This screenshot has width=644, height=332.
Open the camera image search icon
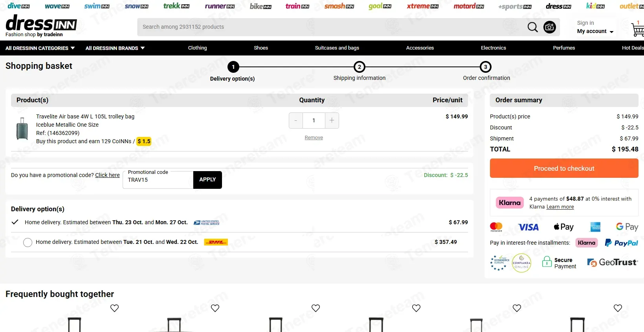tap(549, 27)
